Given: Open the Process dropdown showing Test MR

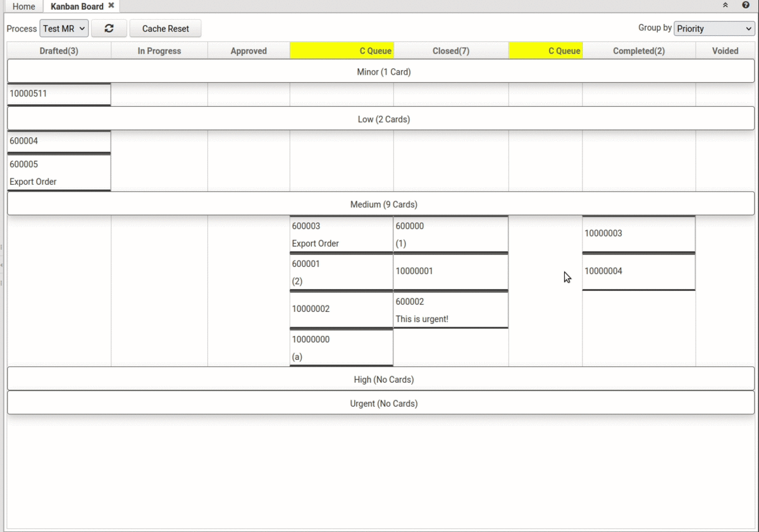Looking at the screenshot, I should coord(64,28).
